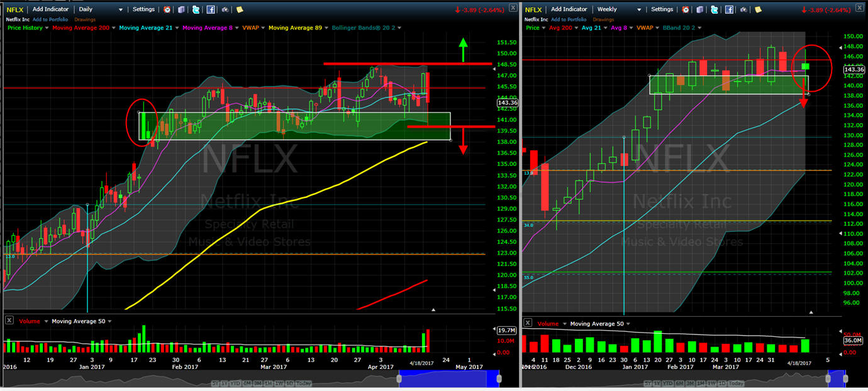The height and width of the screenshot is (391, 868).
Task: Click 19.7M volume label in Daily chart
Action: 506,330
